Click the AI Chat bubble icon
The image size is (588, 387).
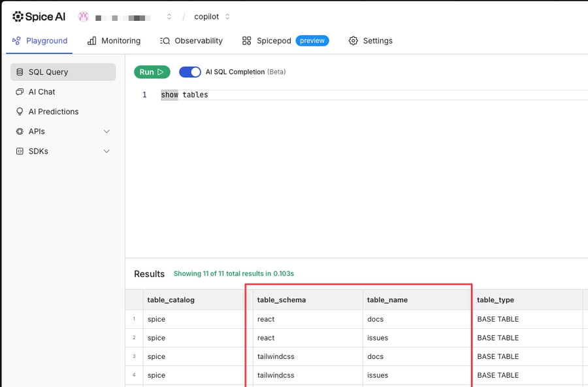click(20, 92)
